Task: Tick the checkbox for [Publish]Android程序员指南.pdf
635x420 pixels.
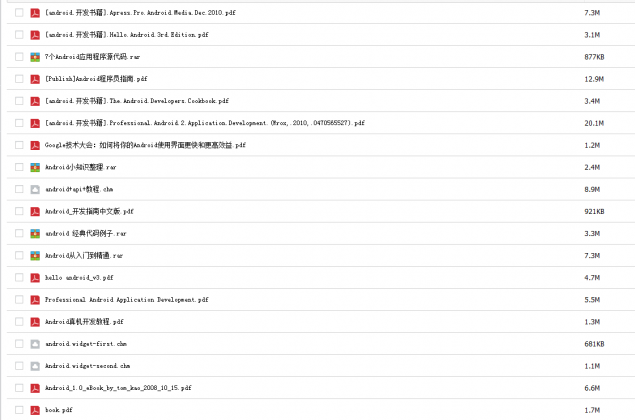Action: 19,79
